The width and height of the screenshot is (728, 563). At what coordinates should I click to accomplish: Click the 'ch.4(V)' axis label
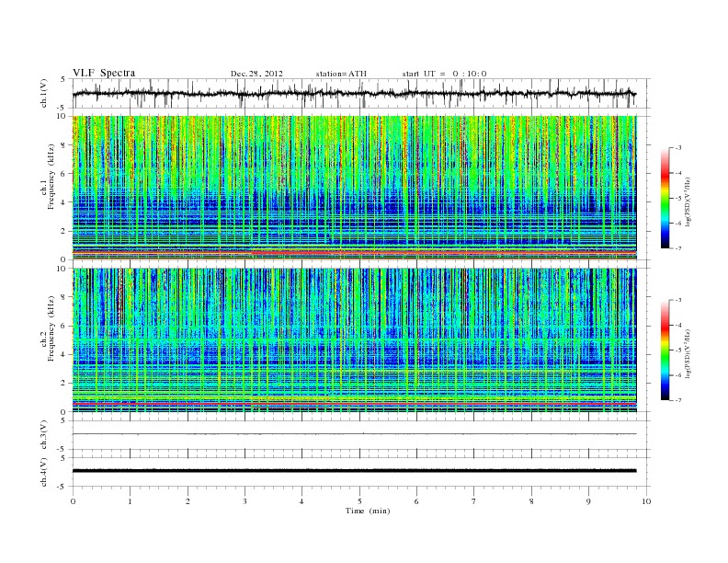point(44,472)
